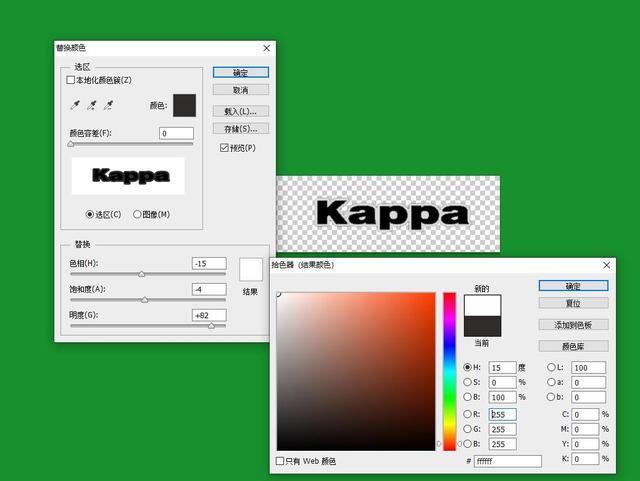
Task: Choose the R red channel radio button
Action: pyautogui.click(x=467, y=414)
